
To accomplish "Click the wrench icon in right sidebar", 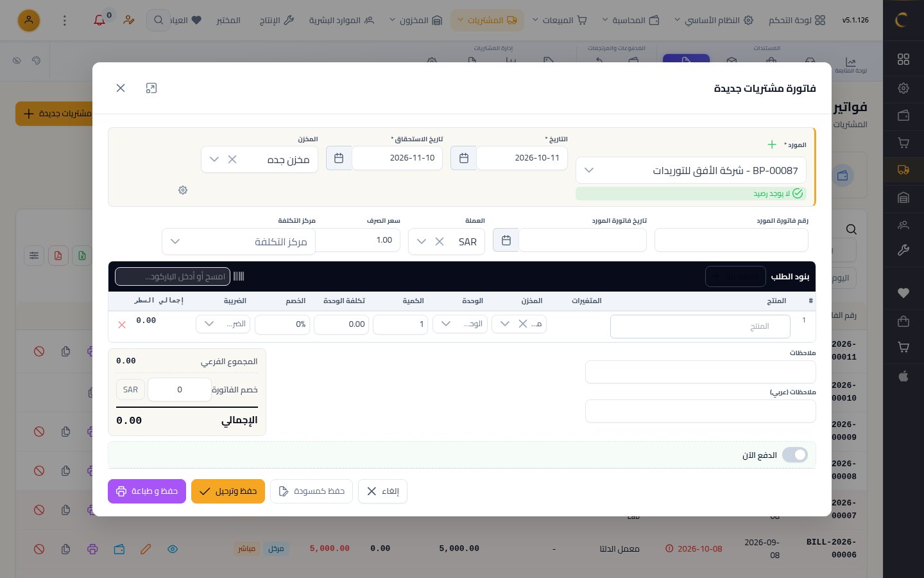I will pyautogui.click(x=903, y=250).
